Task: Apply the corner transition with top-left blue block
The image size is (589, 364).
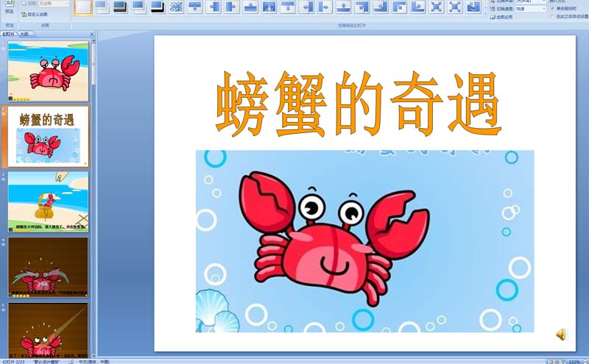Action: 399,7
